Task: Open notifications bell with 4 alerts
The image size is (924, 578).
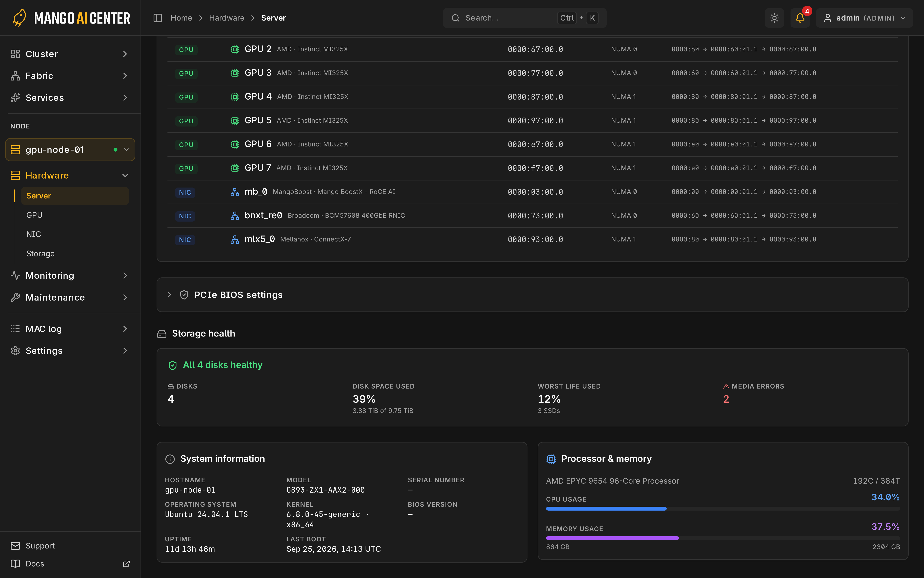Action: coord(800,18)
